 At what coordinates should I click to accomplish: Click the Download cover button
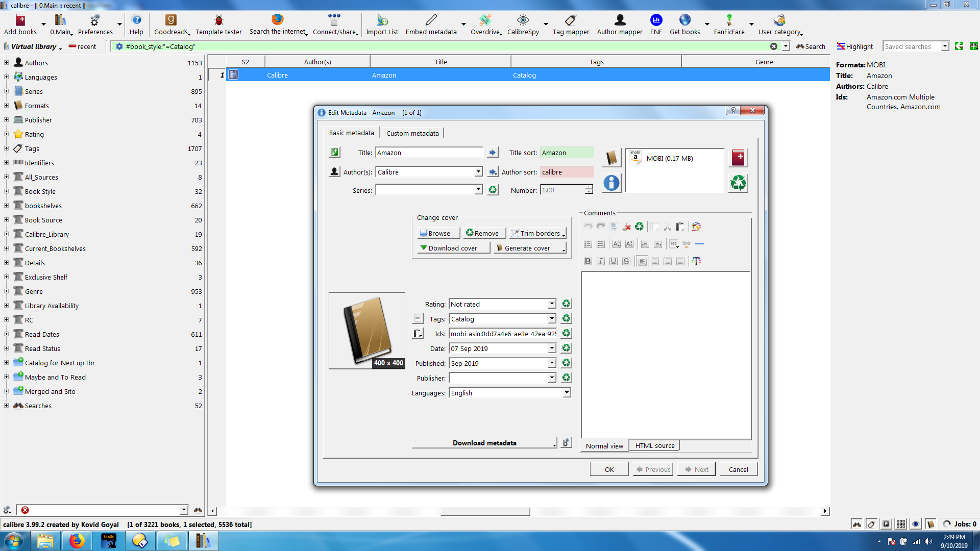[x=453, y=248]
